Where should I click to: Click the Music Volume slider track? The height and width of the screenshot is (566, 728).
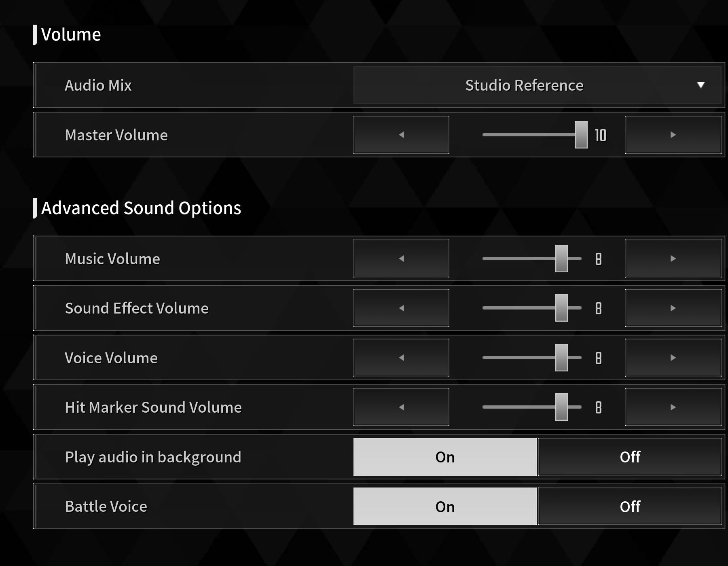[x=532, y=259]
